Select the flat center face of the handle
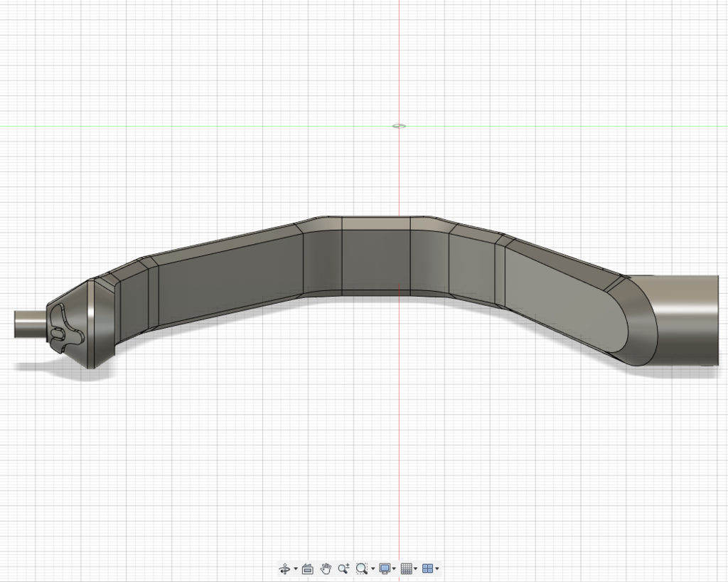This screenshot has height=582, width=728. coord(375,260)
